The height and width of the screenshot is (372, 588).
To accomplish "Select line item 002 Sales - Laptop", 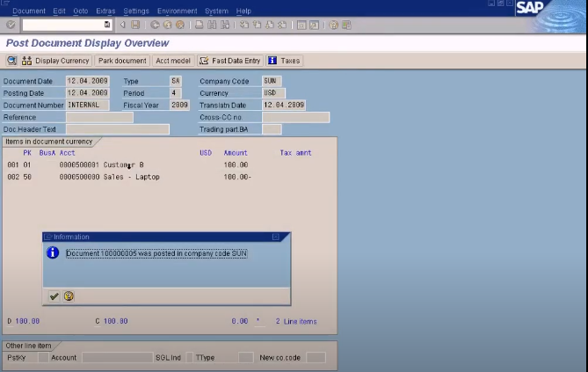I will pyautogui.click(x=129, y=177).
